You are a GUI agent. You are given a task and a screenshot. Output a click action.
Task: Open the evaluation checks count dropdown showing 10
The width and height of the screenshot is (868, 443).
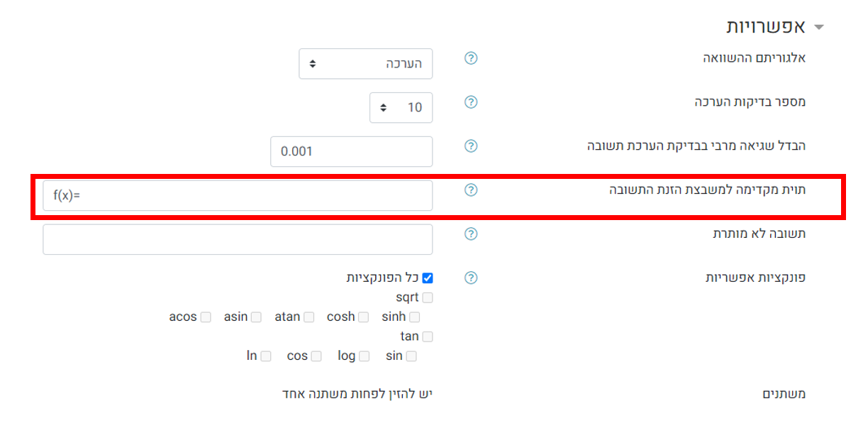point(401,108)
